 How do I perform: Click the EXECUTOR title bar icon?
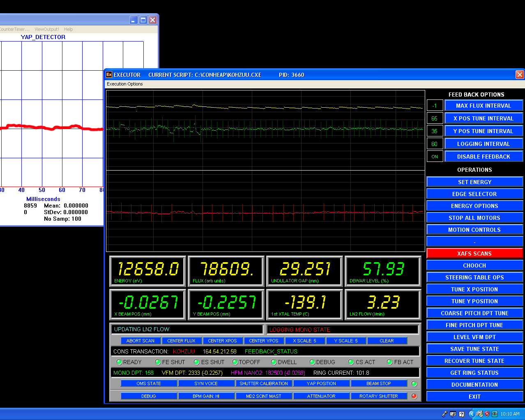(x=109, y=75)
